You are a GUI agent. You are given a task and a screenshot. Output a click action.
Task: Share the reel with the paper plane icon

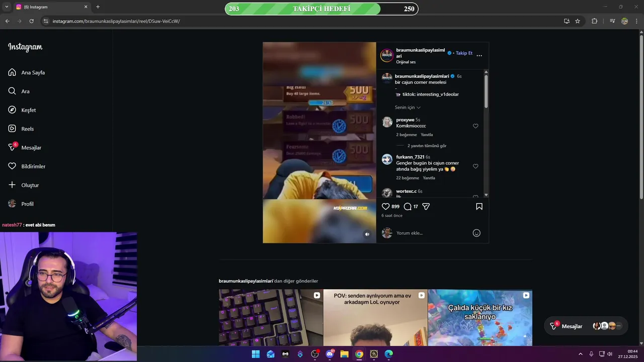coord(426,207)
